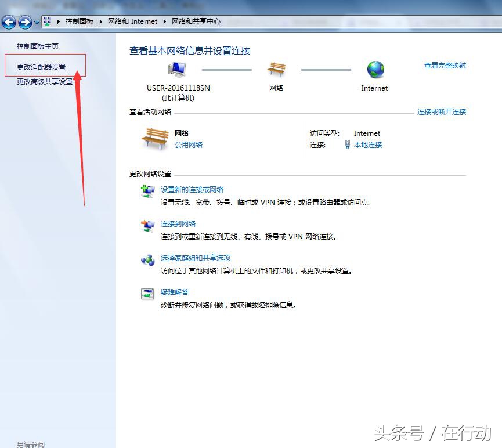The height and width of the screenshot is (448, 502).
Task: Click the back navigation arrow
Action: 9,22
